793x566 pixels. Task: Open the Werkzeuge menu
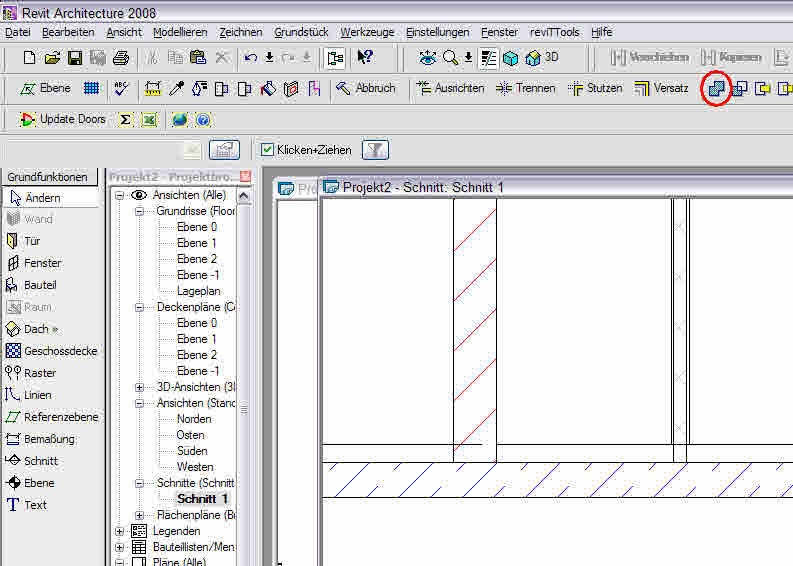click(367, 32)
